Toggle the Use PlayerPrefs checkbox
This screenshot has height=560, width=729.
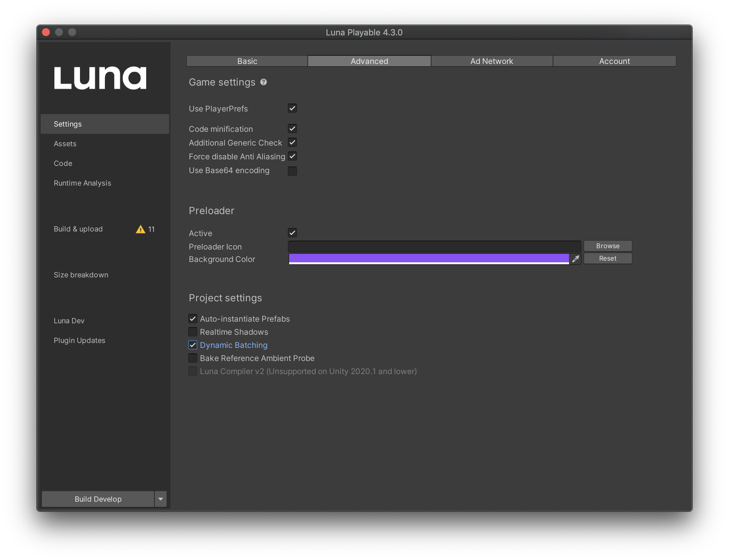pos(292,108)
